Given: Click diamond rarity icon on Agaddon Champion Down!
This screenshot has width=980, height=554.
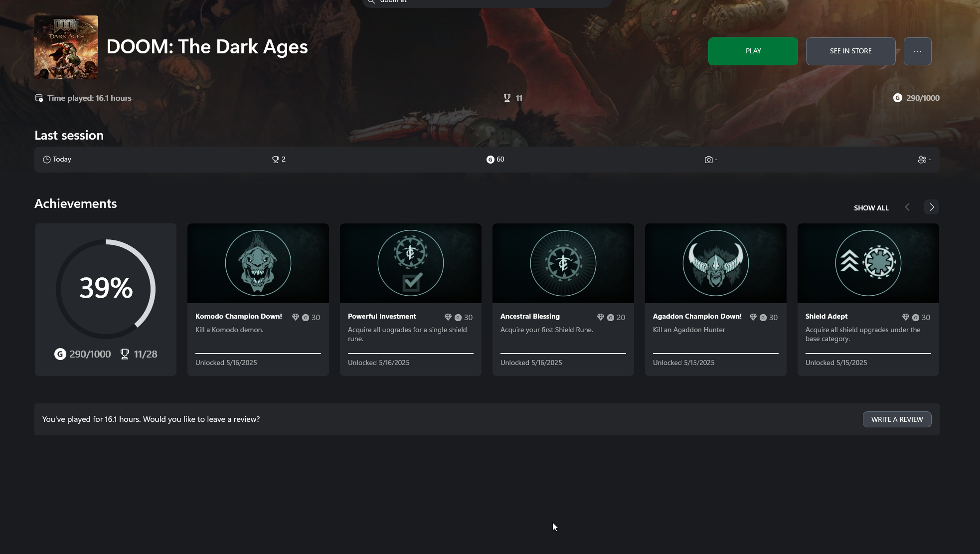Looking at the screenshot, I should [x=753, y=317].
